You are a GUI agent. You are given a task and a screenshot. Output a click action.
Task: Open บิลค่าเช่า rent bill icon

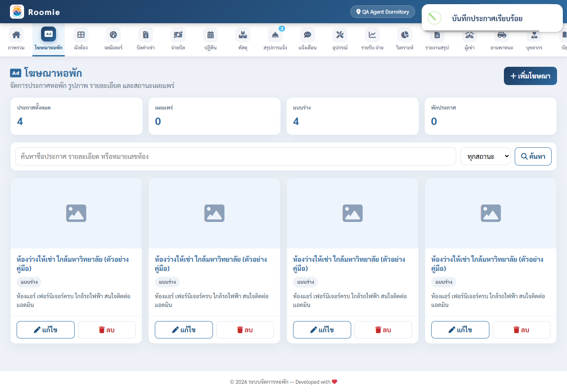[x=146, y=35]
